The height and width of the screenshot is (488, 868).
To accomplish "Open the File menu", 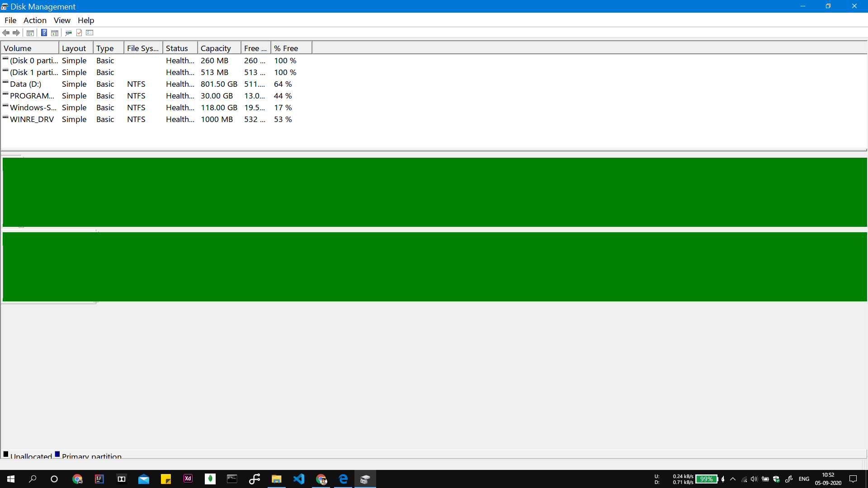I will [x=10, y=20].
